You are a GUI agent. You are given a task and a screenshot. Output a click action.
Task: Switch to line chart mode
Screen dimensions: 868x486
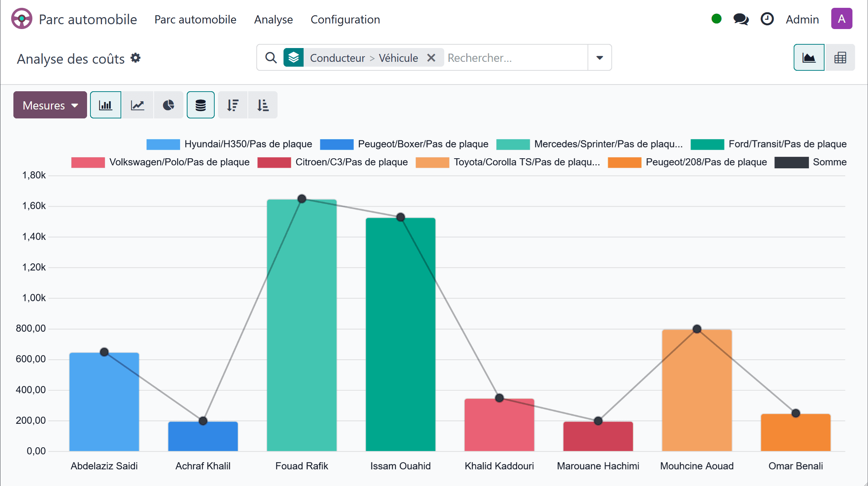point(137,105)
